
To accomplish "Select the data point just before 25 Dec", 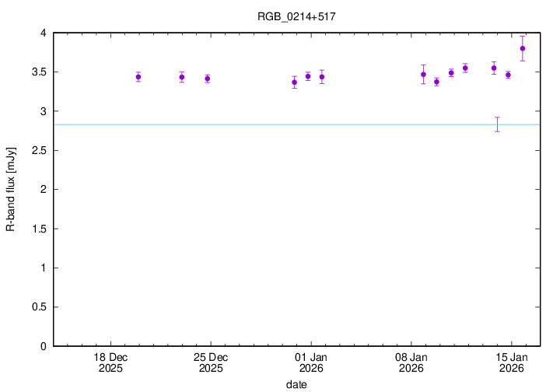I will click(208, 79).
